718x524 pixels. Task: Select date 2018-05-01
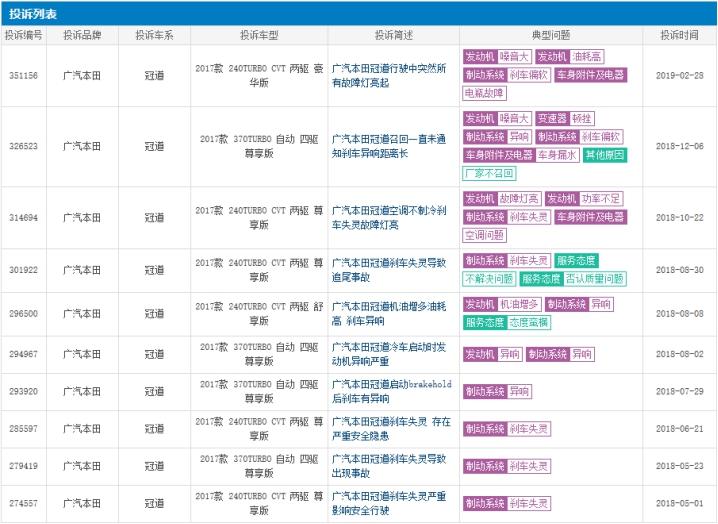pos(680,503)
